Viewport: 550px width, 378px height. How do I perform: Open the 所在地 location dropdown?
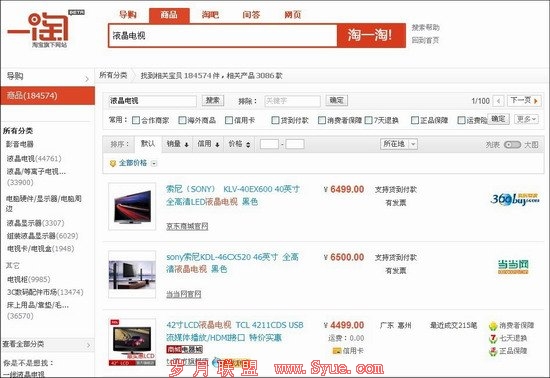(399, 144)
